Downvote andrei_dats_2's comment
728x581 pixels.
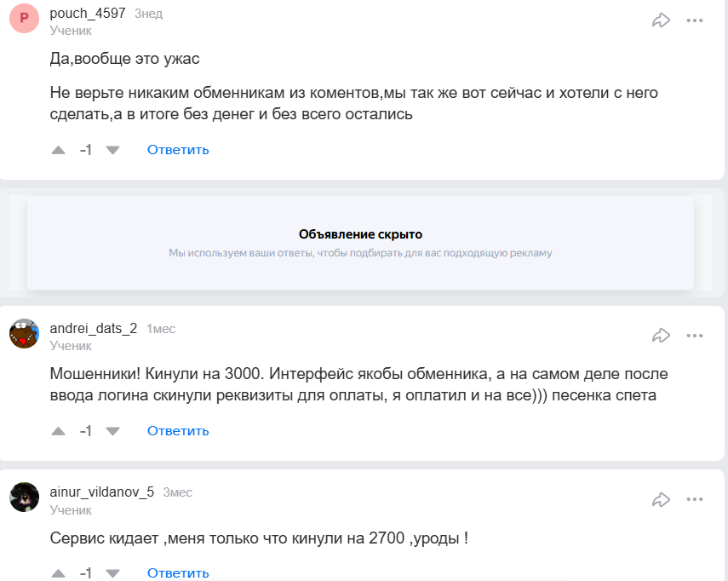(112, 431)
